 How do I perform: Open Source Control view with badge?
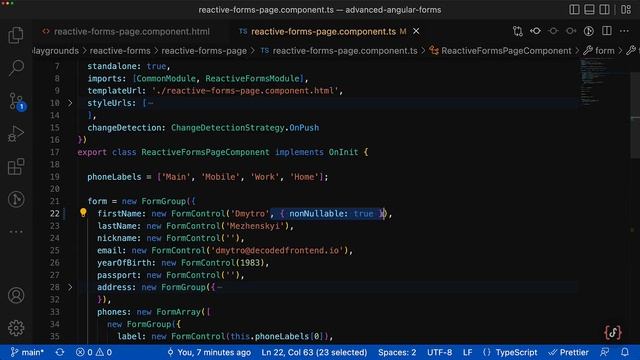click(17, 102)
